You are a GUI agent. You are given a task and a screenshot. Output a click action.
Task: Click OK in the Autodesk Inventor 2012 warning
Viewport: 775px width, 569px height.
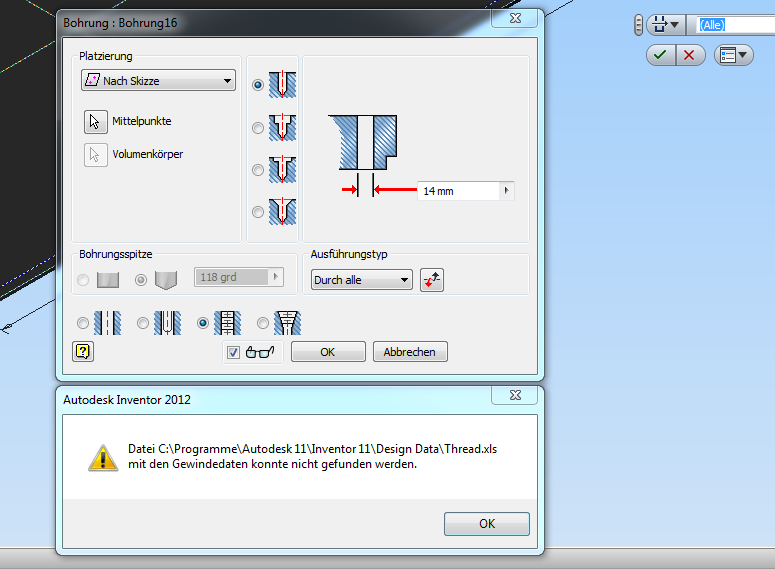pyautogui.click(x=487, y=524)
